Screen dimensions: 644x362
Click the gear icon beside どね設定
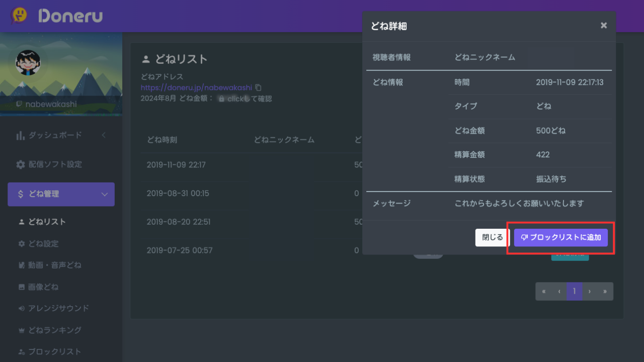pos(21,244)
